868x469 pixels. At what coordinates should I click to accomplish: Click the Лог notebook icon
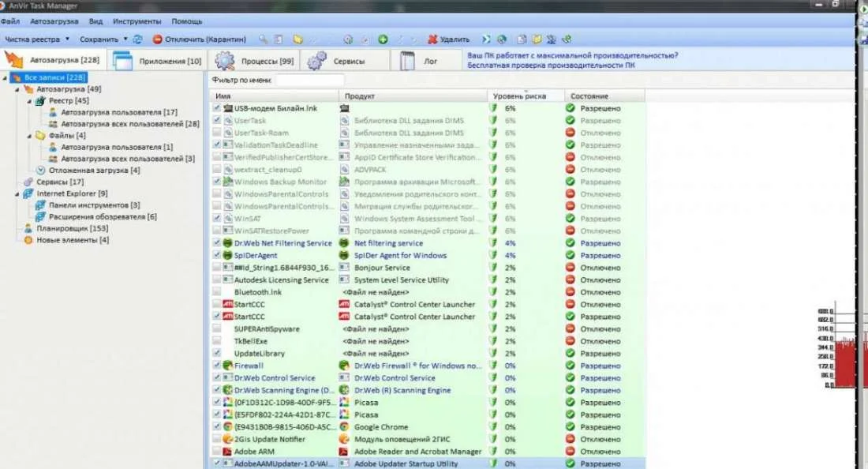point(407,60)
